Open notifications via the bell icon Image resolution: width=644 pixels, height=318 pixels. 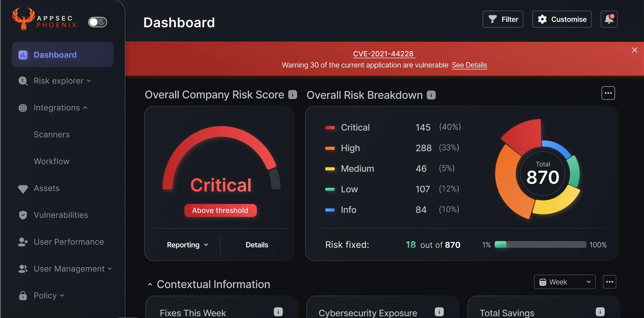pos(608,19)
